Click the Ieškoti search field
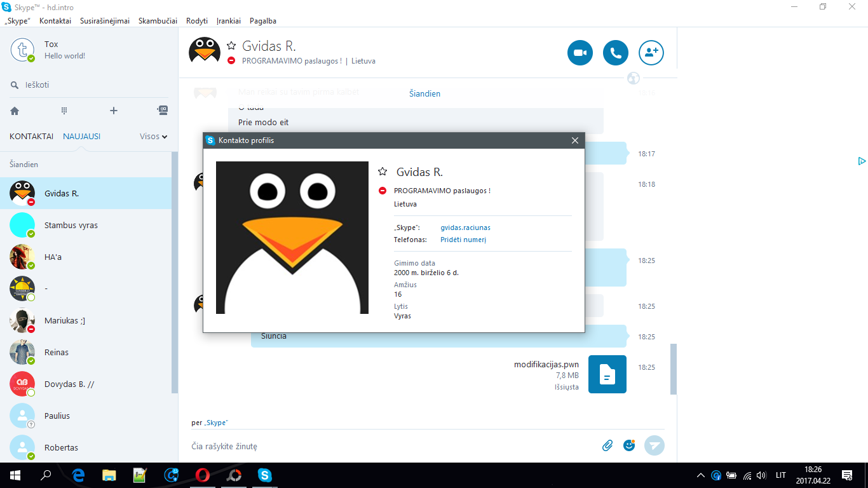Image resolution: width=868 pixels, height=488 pixels. pos(89,85)
